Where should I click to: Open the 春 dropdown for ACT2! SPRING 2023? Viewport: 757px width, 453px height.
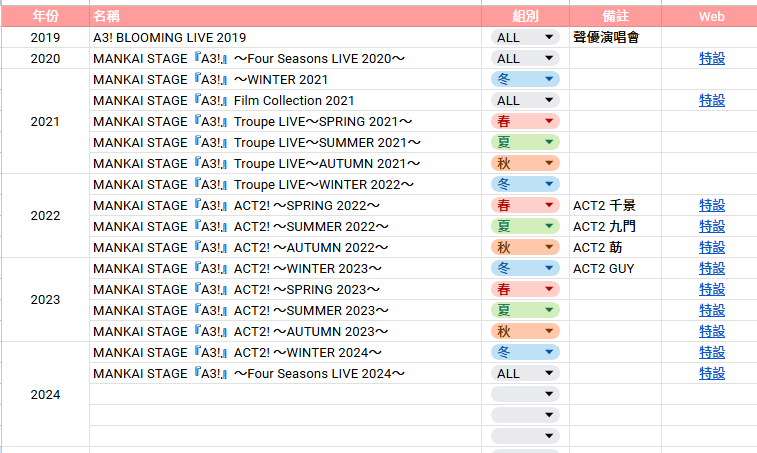525,289
